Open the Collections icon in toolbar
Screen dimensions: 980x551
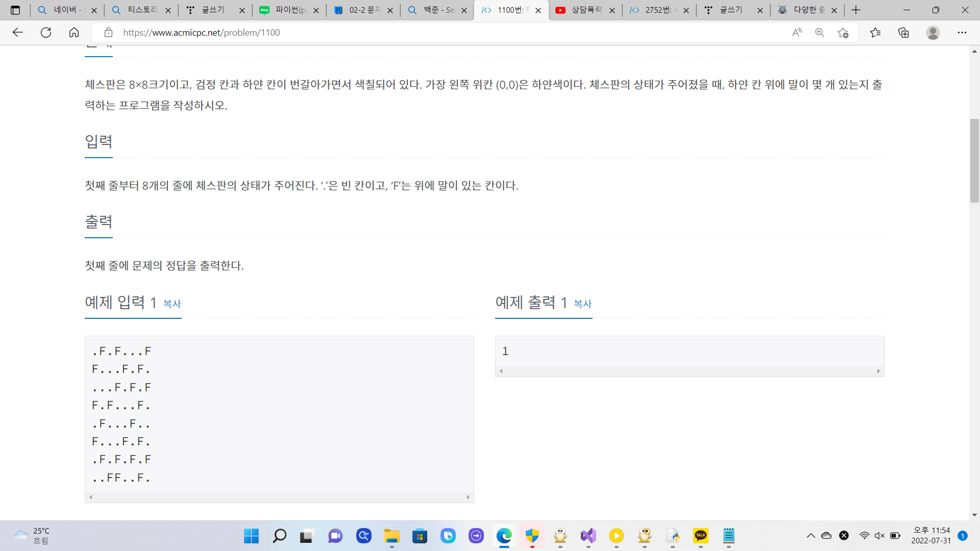point(903,33)
